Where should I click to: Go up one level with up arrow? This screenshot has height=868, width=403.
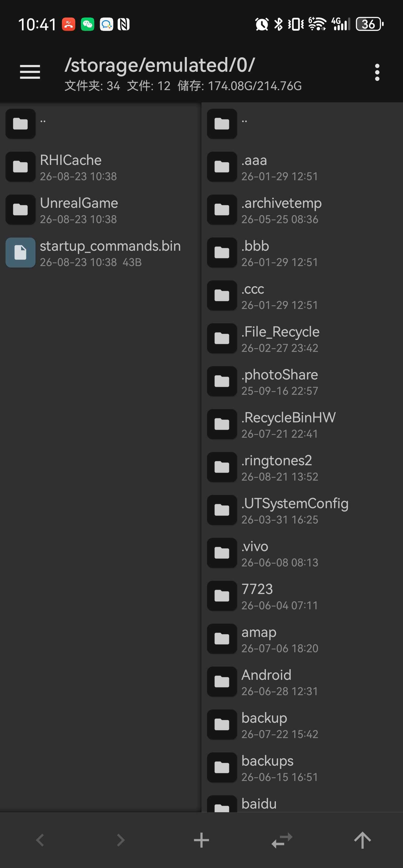[x=362, y=840]
